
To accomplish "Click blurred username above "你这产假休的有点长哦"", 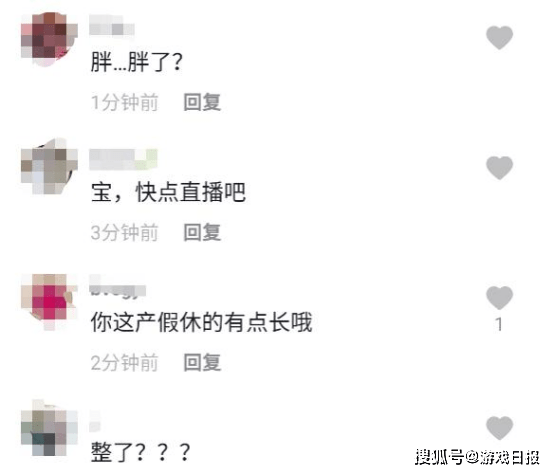I will 117,288.
